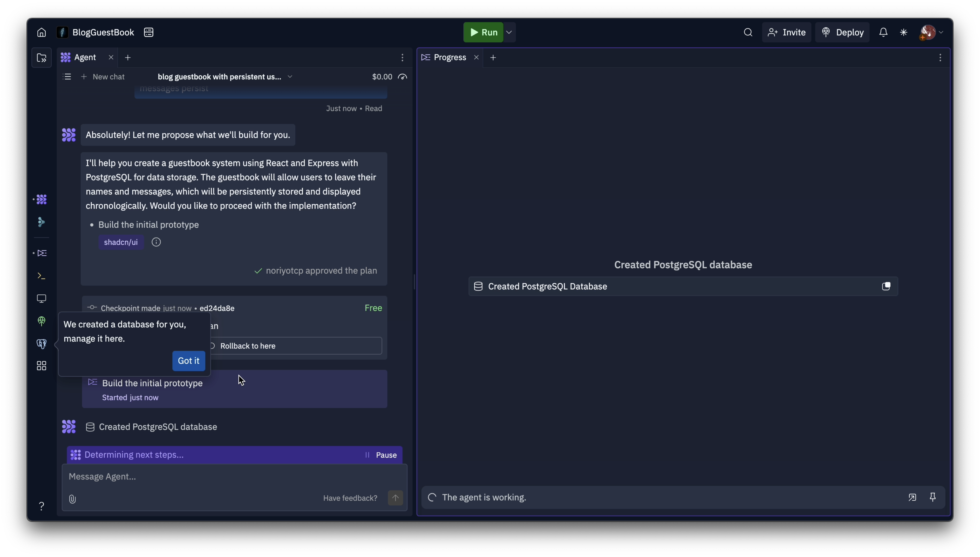Screen dimensions: 980x557
Task: Open the Webview monitor icon in sidebar
Action: tap(41, 298)
